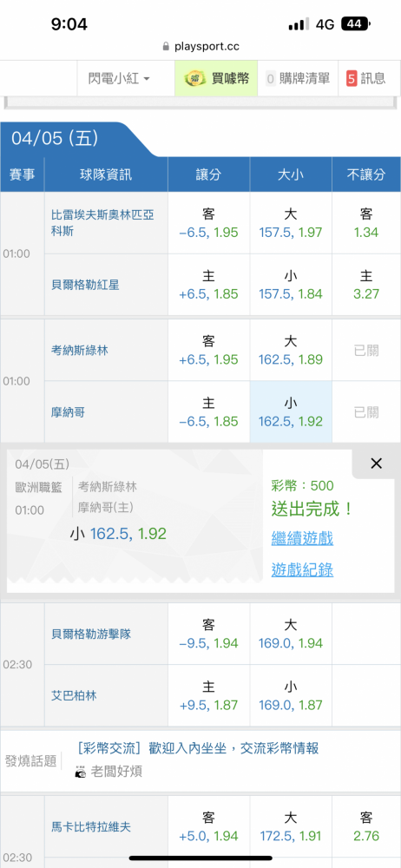Tap the playsport.cc address bar
This screenshot has height=868, width=401.
tap(200, 47)
